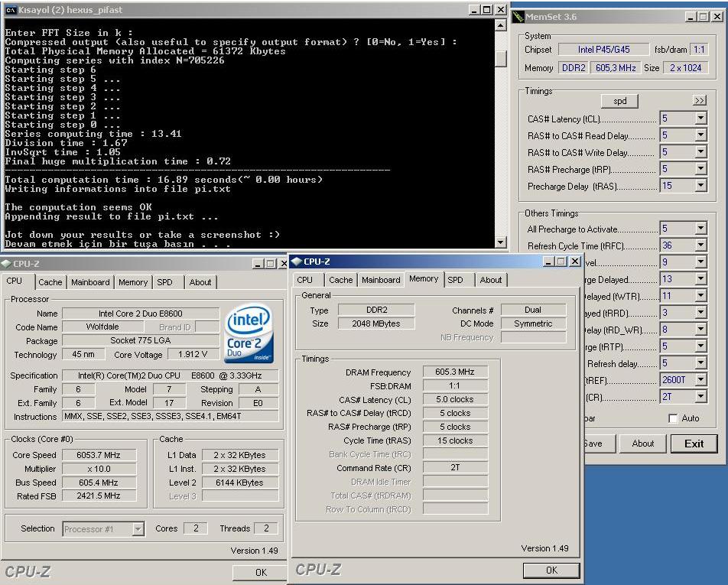Open the Refresh Cycle Time (tRFC) dropdown
Screen dimensions: 728x585
coord(700,245)
